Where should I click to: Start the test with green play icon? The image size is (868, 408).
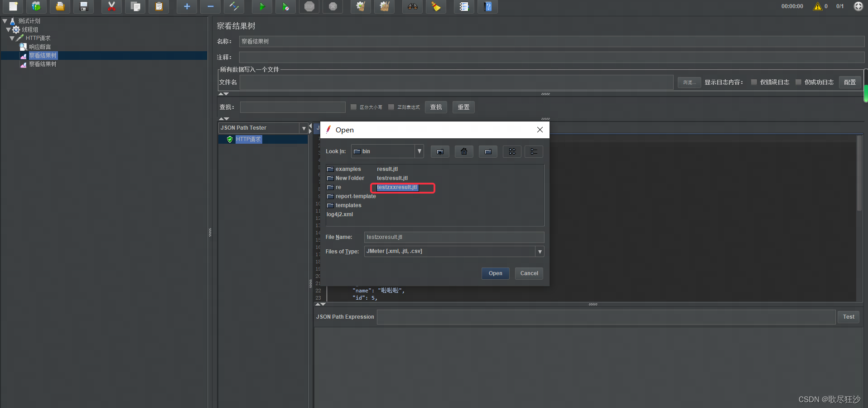click(x=262, y=6)
